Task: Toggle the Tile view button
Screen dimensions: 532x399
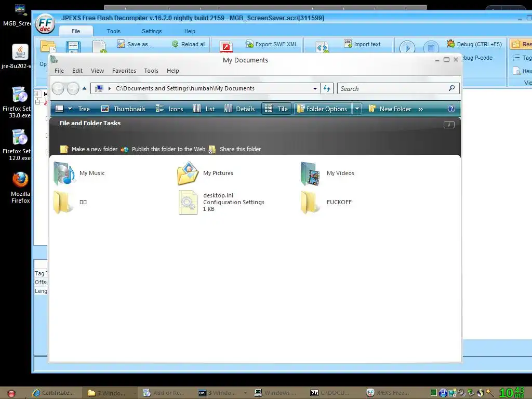Action: (276, 109)
